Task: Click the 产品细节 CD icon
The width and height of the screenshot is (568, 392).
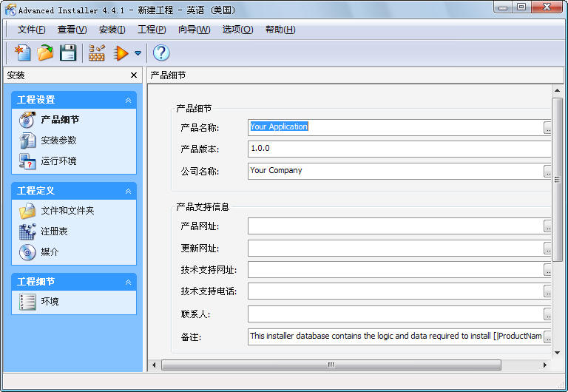Action: pyautogui.click(x=27, y=120)
